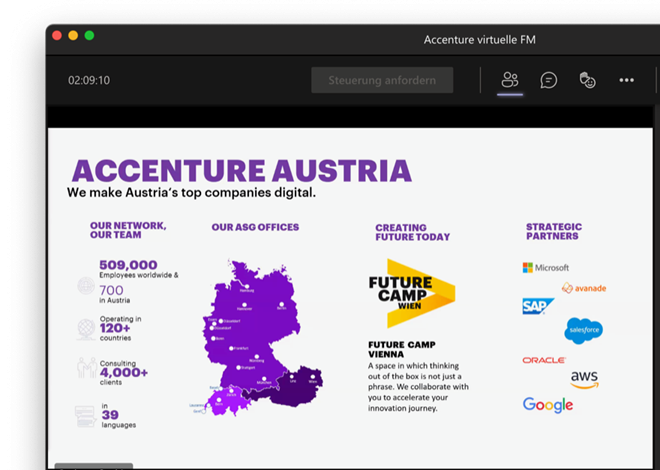The height and width of the screenshot is (470, 660).
Task: Click the Berlin office dot on map
Action: pyautogui.click(x=282, y=304)
